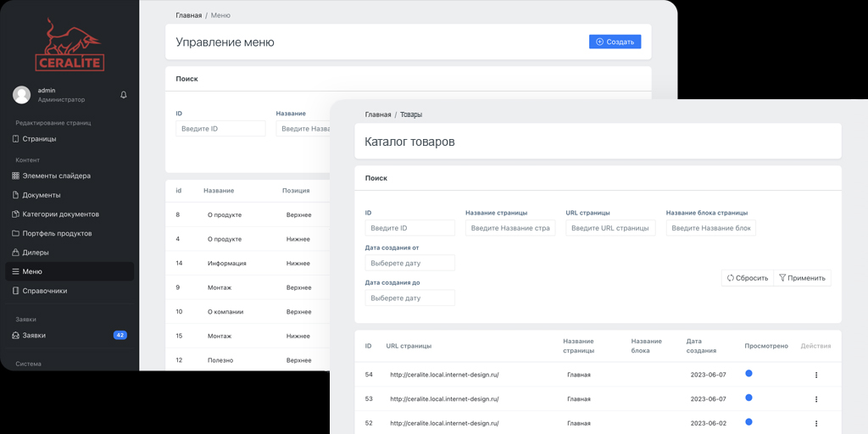Click the viewed blue dot for row 54
Image resolution: width=868 pixels, height=434 pixels.
tap(748, 374)
